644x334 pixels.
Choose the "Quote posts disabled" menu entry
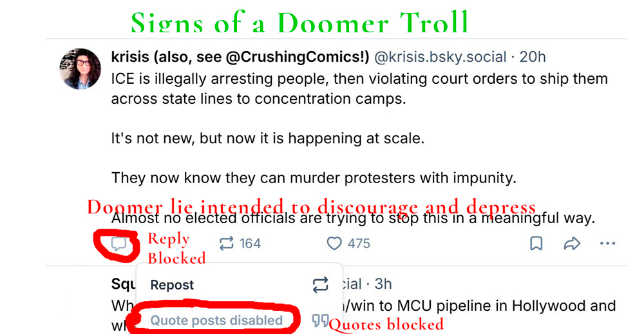[216, 320]
